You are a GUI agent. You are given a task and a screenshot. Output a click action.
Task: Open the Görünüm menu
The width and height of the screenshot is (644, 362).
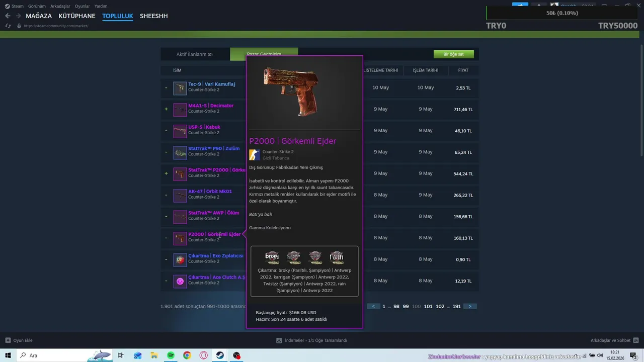click(x=37, y=7)
